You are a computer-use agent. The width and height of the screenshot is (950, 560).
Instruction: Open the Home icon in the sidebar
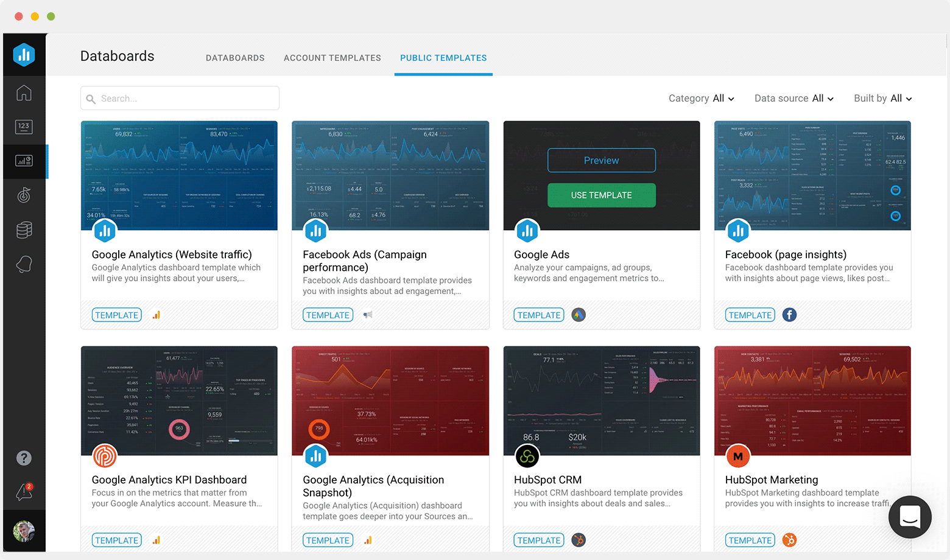click(x=24, y=93)
